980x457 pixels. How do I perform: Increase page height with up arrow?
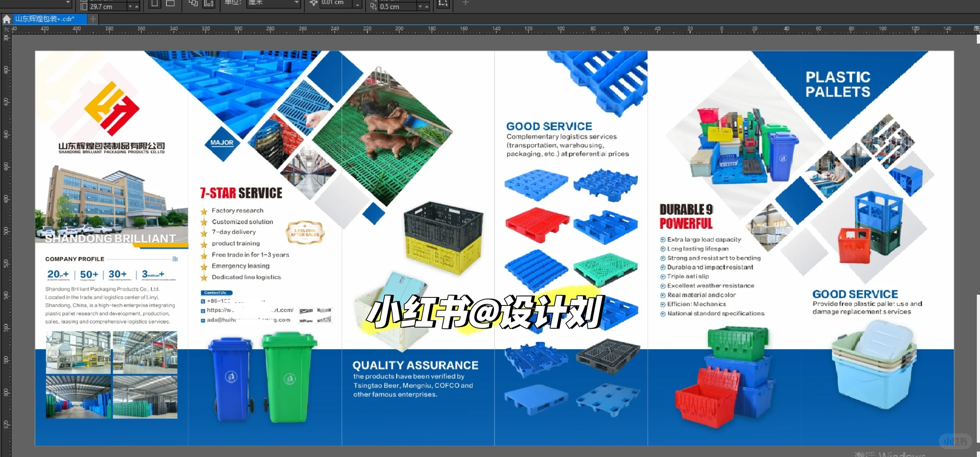click(137, 6)
